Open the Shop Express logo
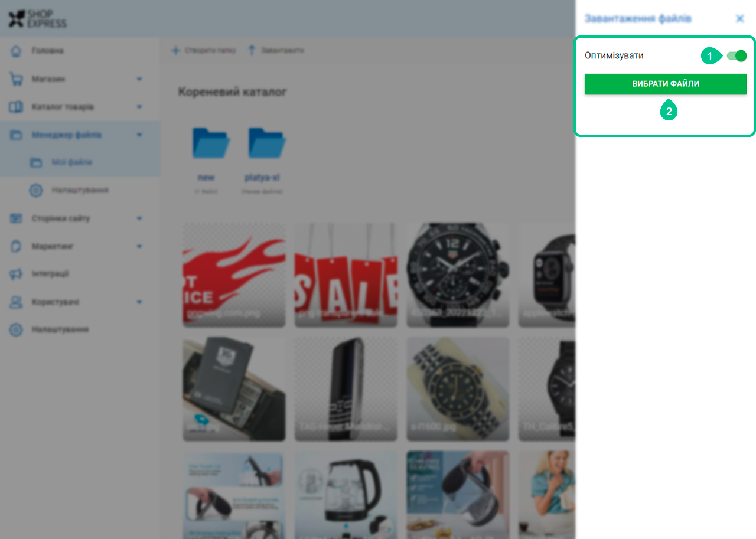 (37, 18)
